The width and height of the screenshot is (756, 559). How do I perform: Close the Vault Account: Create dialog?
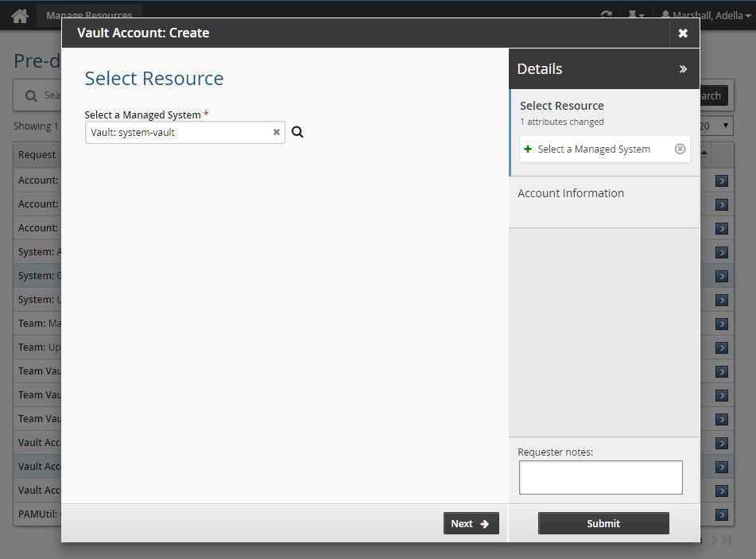click(x=683, y=33)
